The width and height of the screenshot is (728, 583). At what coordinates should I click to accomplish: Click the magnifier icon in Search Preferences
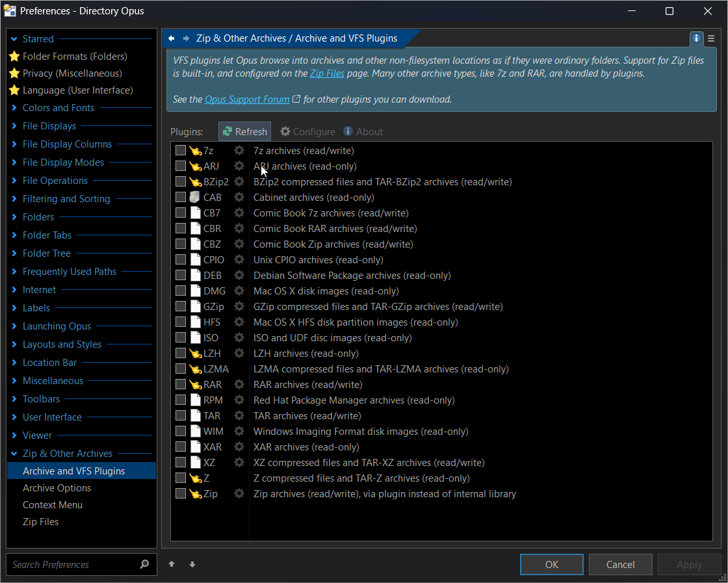[144, 564]
